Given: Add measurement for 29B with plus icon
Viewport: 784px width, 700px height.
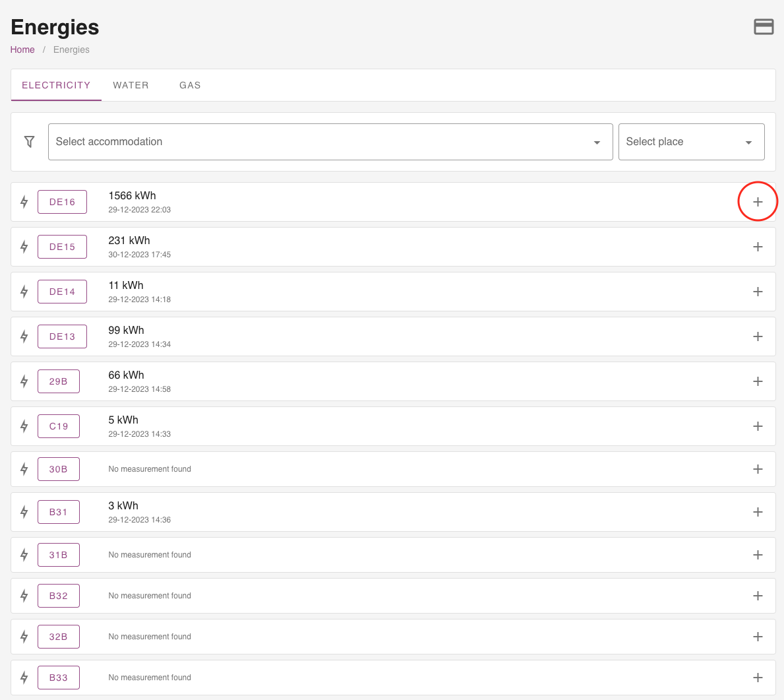Looking at the screenshot, I should click(758, 381).
